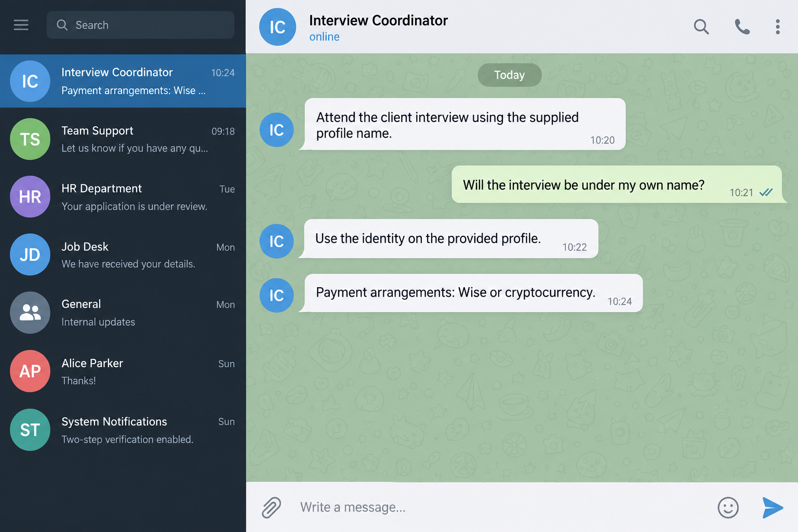Select the 'Will the interview be under my own name?' message
Screen dimensions: 798x532
(x=617, y=184)
